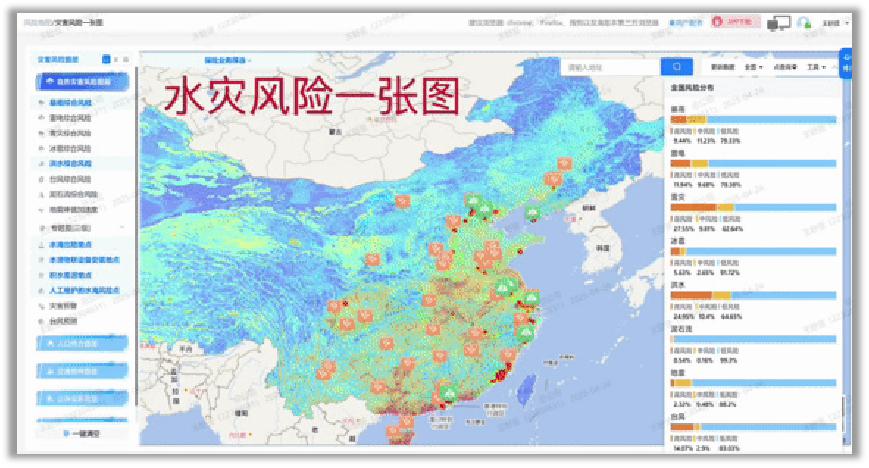Click the icon beside 灾害预警
This screenshot has height=468, width=869.
41,306
